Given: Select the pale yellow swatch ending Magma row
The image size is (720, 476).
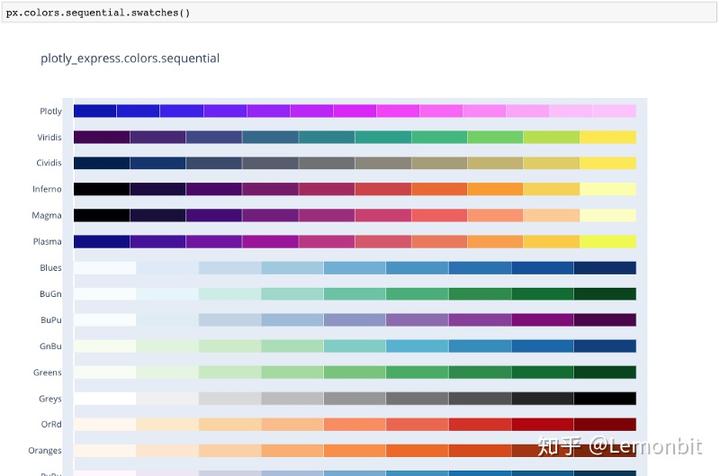Looking at the screenshot, I should click(x=608, y=215).
